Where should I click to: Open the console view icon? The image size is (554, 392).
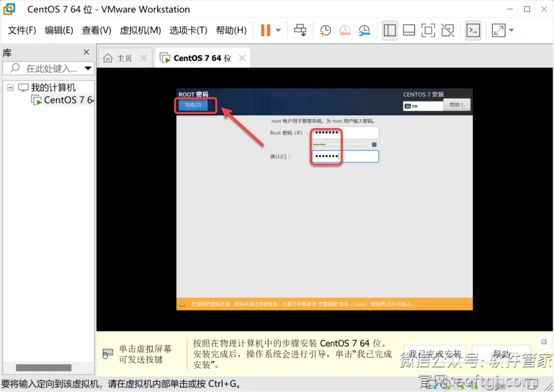[473, 30]
